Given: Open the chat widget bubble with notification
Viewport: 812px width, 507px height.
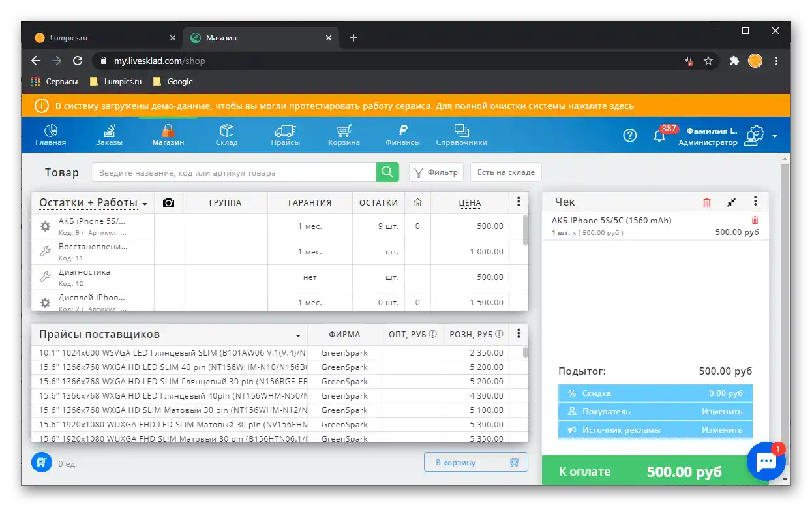Looking at the screenshot, I should pyautogui.click(x=766, y=461).
